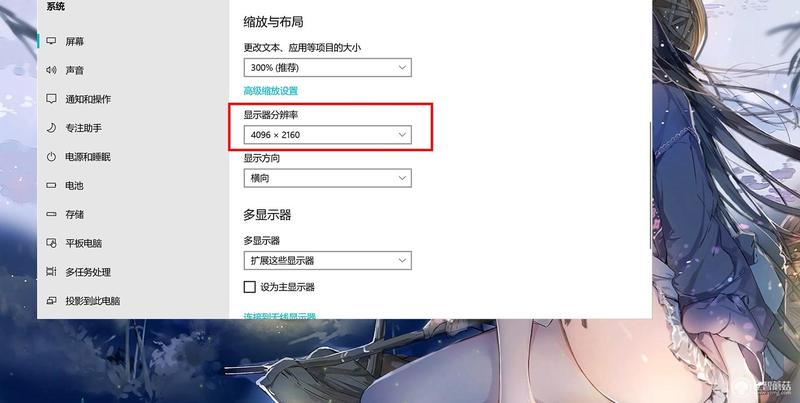
Task: Go to 通知和操作 settings page
Action: point(88,99)
